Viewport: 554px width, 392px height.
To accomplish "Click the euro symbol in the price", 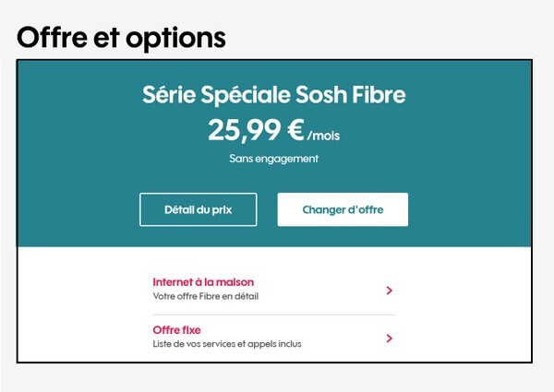I will click(x=295, y=131).
